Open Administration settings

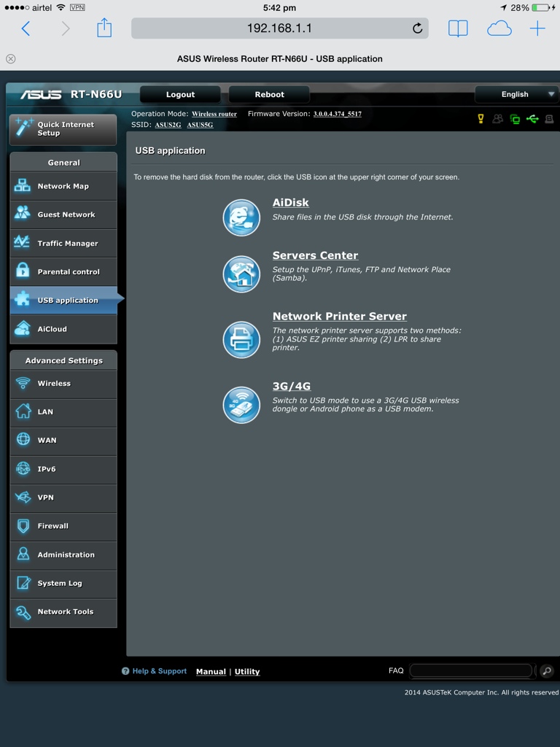pos(63,555)
